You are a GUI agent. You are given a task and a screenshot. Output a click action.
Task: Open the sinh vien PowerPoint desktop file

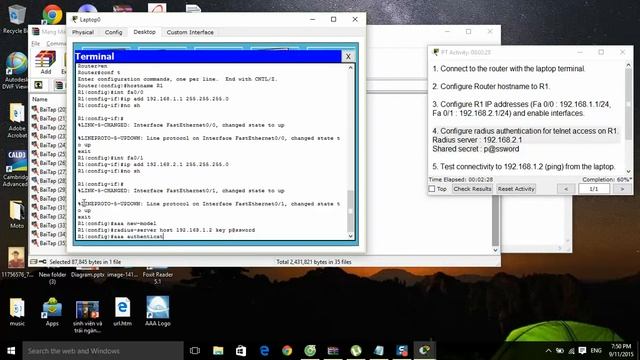coord(87,316)
